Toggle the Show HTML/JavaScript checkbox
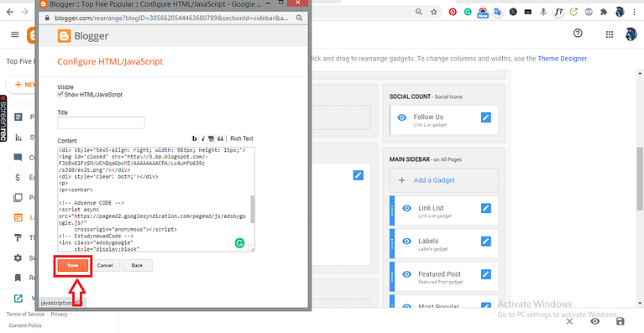This screenshot has width=644, height=333. pos(60,94)
